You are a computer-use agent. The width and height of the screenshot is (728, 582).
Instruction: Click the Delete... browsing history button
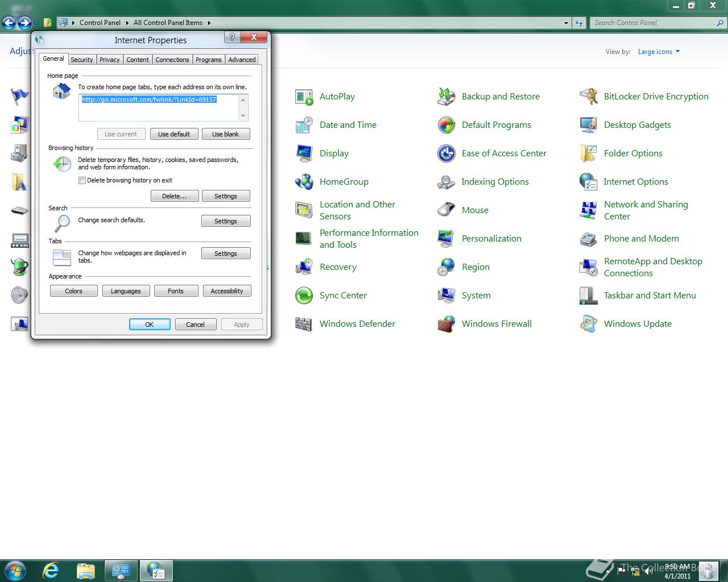175,196
